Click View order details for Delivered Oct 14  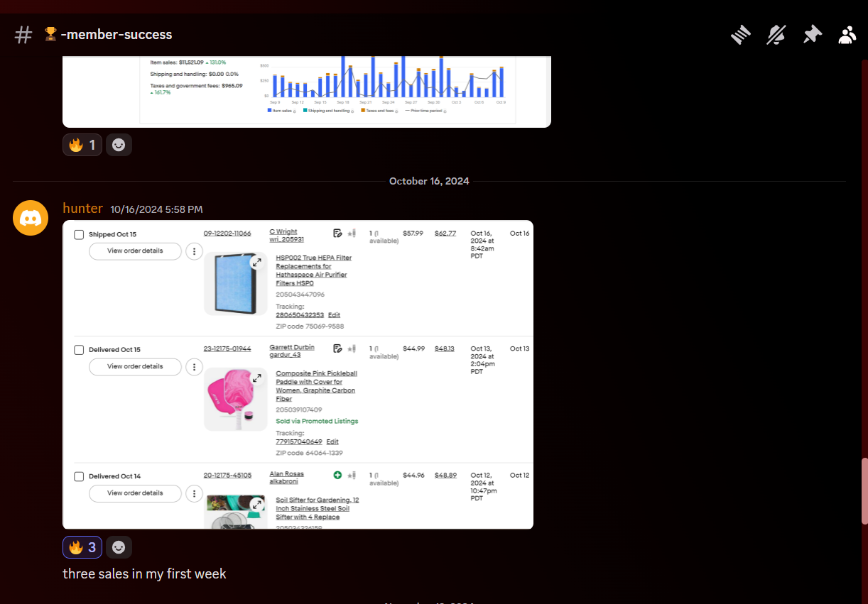(x=135, y=493)
